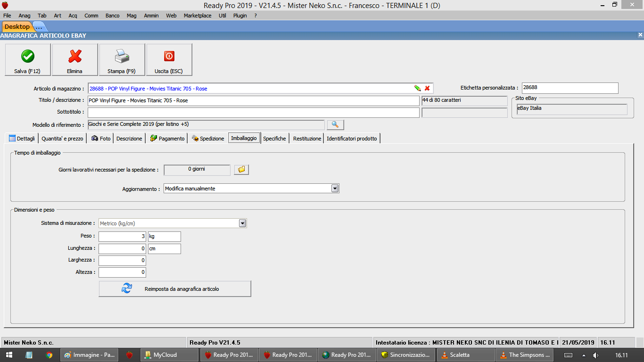Edit the linked warehouse article (green pencil)
Screen dimensions: 644x362
(417, 88)
